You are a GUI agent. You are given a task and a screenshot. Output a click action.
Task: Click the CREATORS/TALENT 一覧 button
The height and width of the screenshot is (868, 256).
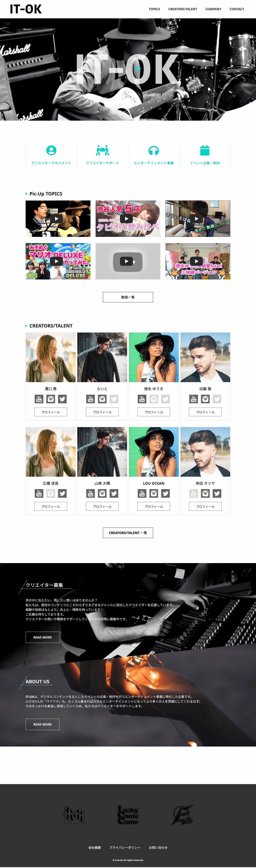128,533
